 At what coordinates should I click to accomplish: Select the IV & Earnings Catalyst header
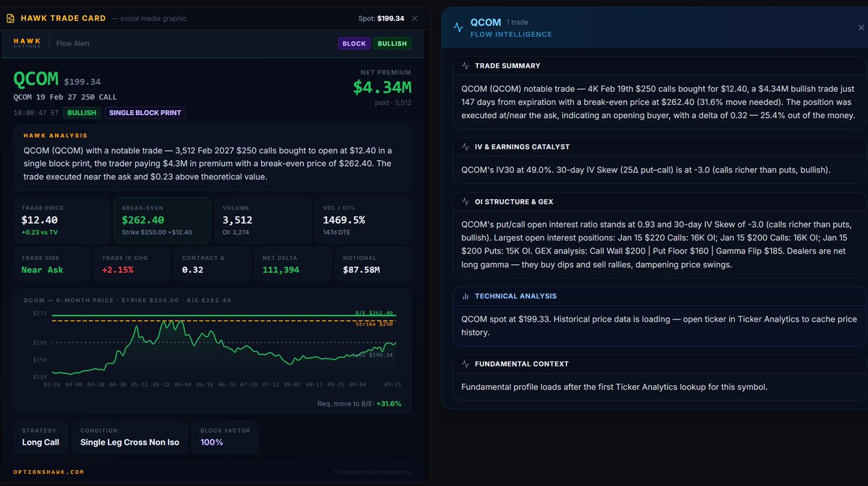522,147
